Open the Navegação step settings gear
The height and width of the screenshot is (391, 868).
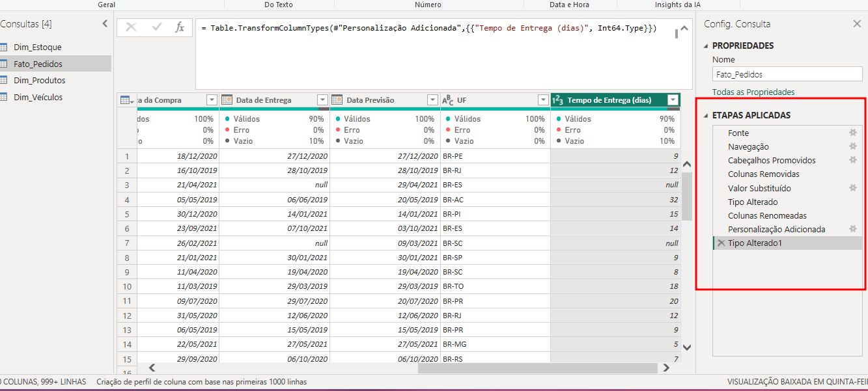tap(853, 146)
